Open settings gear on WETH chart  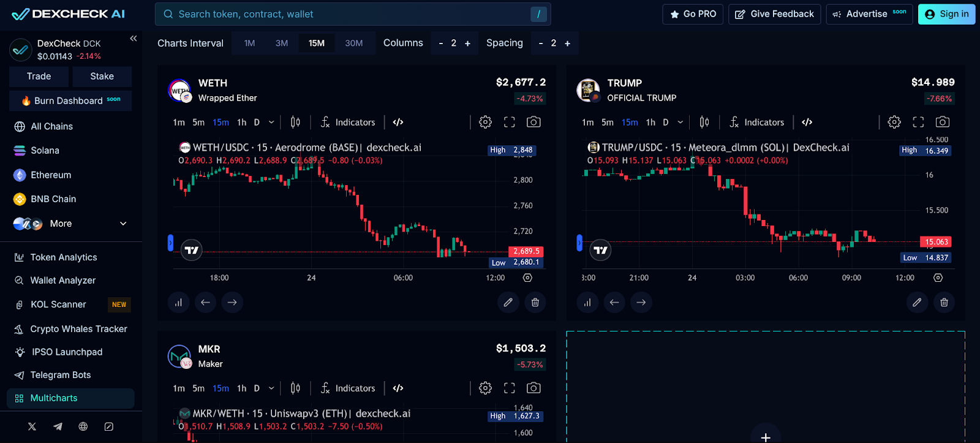click(x=485, y=122)
